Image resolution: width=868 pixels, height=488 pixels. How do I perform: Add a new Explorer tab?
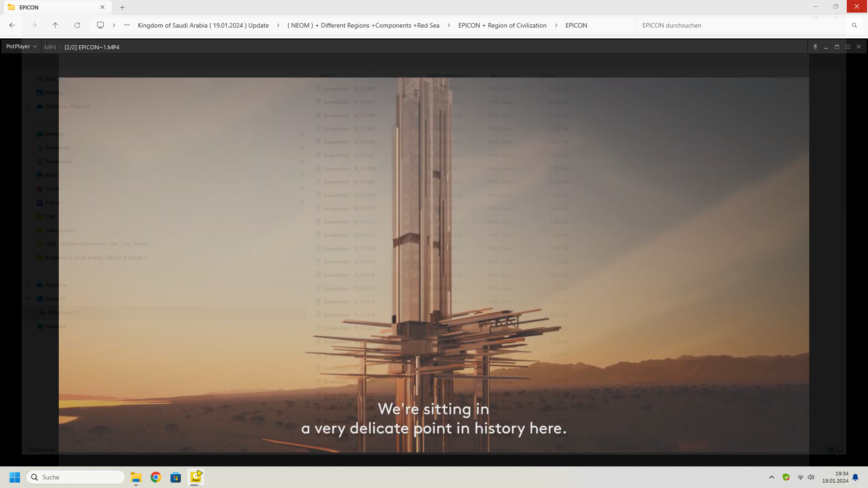(x=122, y=7)
